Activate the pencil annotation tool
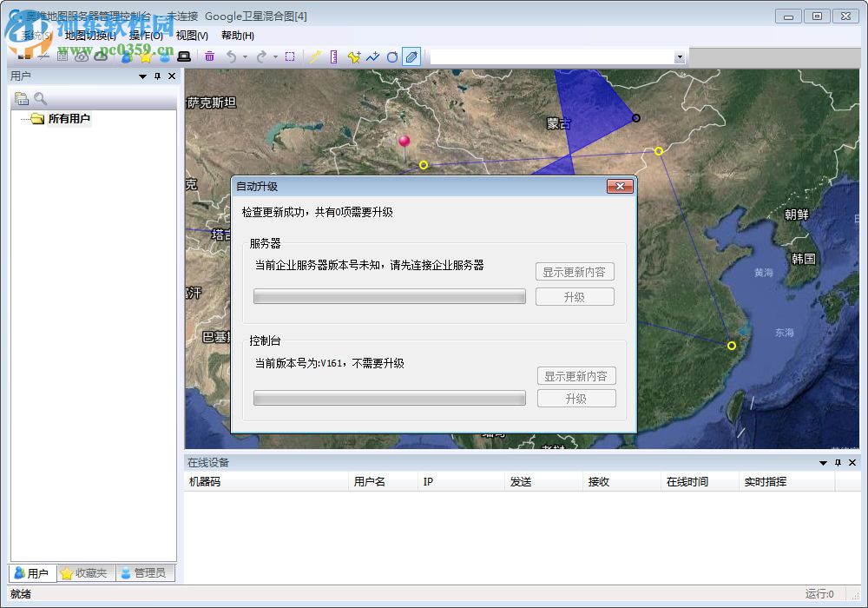 pos(409,56)
